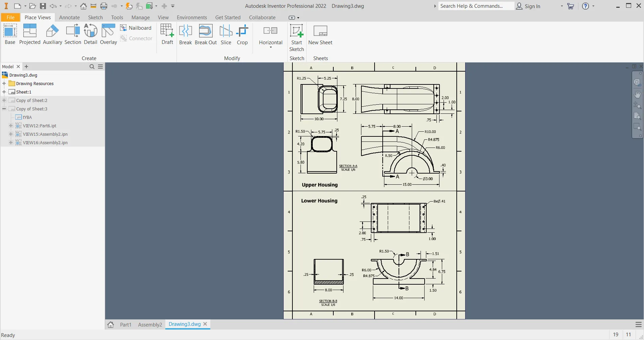Expand the VIEW12:Part6.ipt tree node
644x340 pixels.
coord(11,126)
